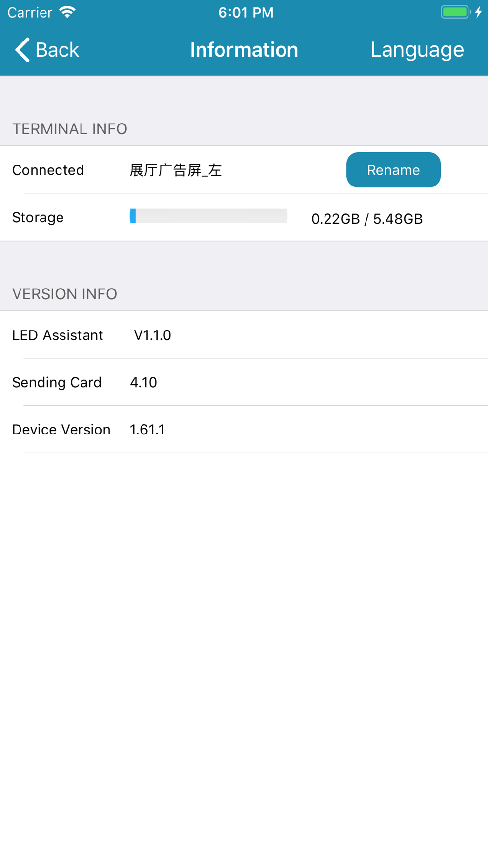Click the storage usage progress bar
Screen dimensions: 488x868
(x=209, y=216)
